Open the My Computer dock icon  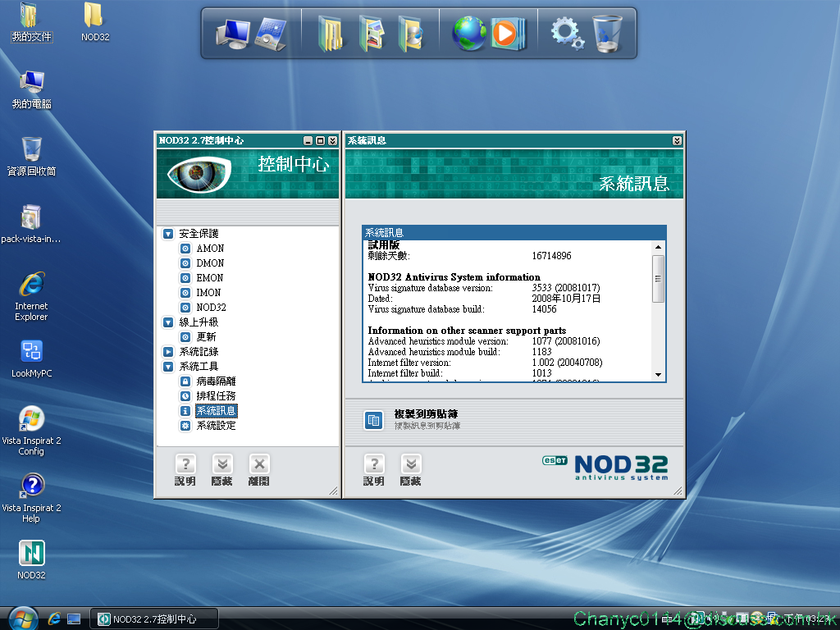(232, 33)
